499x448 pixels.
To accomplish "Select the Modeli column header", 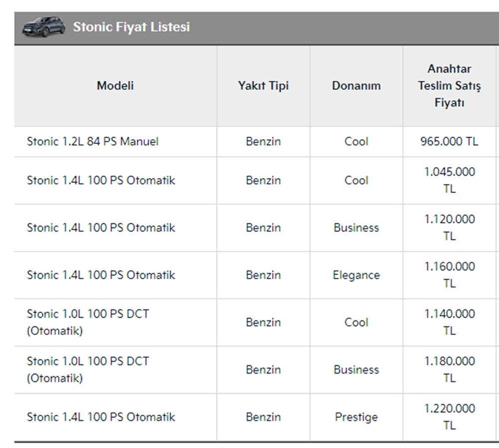I will pyautogui.click(x=115, y=85).
